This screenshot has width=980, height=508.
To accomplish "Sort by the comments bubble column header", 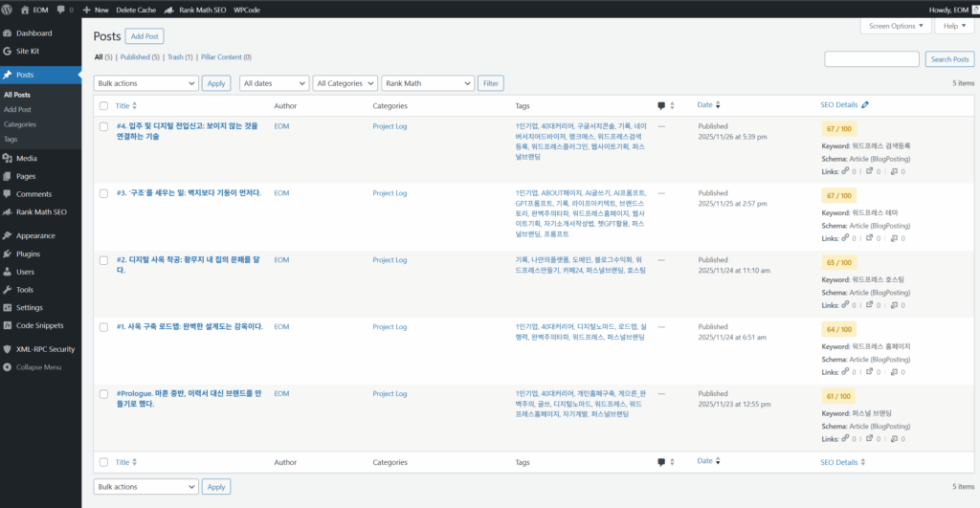I will (x=662, y=105).
